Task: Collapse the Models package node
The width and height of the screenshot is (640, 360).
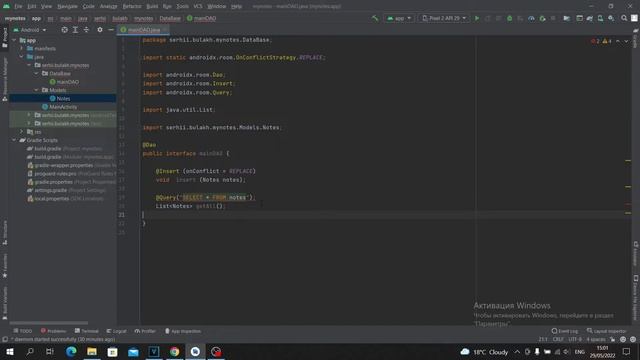Action: click(x=37, y=90)
